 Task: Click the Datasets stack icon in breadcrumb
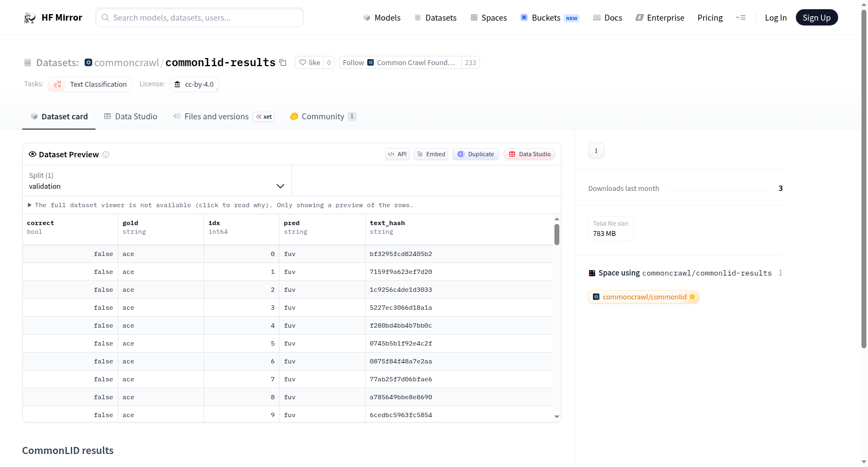(28, 63)
